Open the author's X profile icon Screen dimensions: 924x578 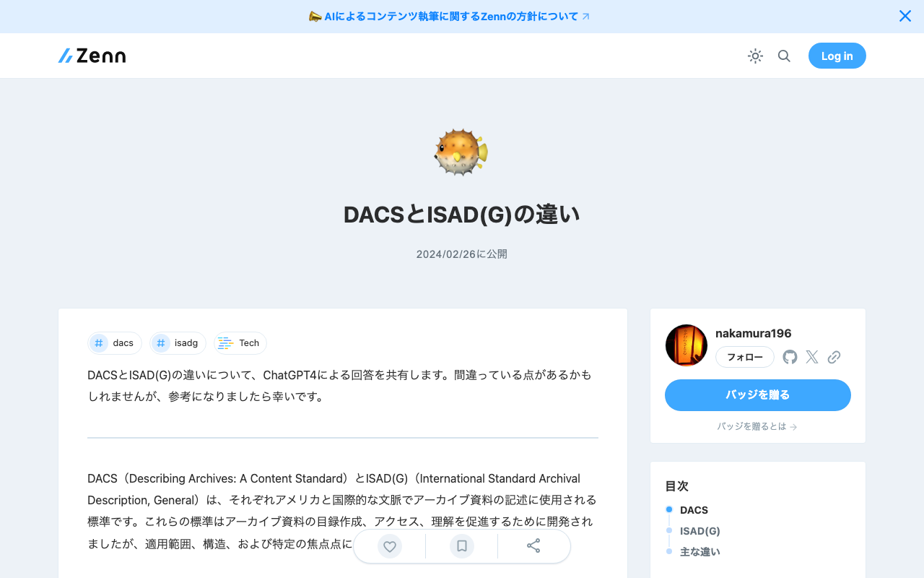811,356
